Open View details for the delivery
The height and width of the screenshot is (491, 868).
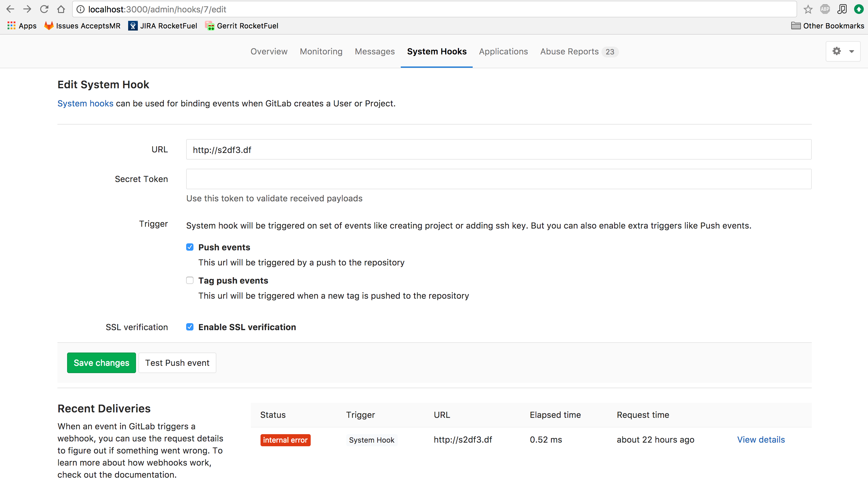761,440
